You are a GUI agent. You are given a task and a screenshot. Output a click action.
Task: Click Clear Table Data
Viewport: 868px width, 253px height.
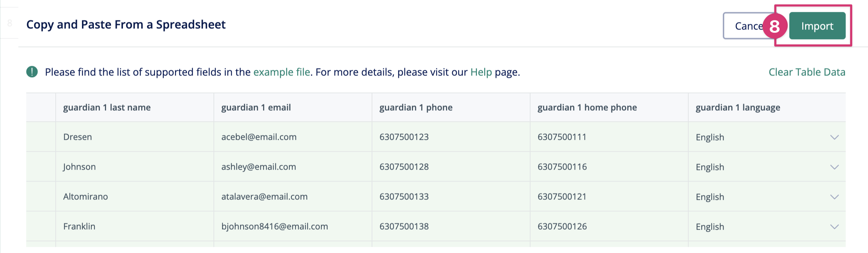807,72
